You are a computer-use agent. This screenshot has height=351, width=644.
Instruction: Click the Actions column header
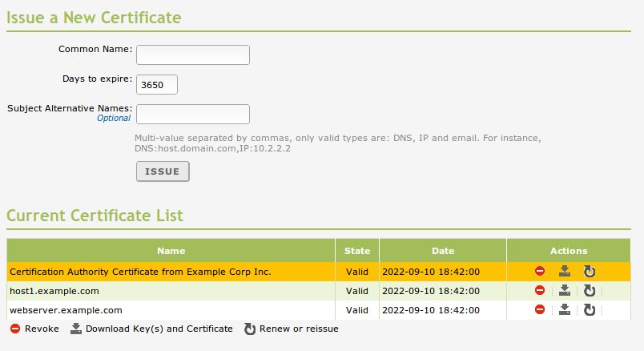pyautogui.click(x=569, y=251)
